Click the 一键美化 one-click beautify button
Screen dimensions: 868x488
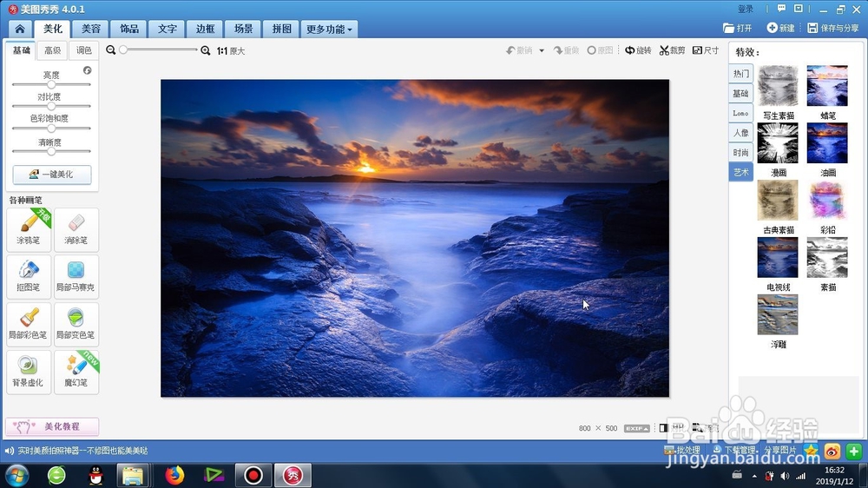tap(52, 174)
